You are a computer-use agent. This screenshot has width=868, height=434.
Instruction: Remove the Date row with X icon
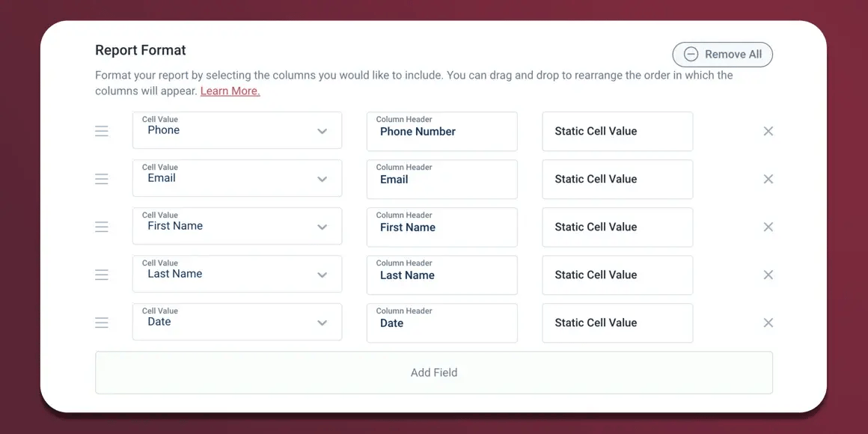coord(768,323)
